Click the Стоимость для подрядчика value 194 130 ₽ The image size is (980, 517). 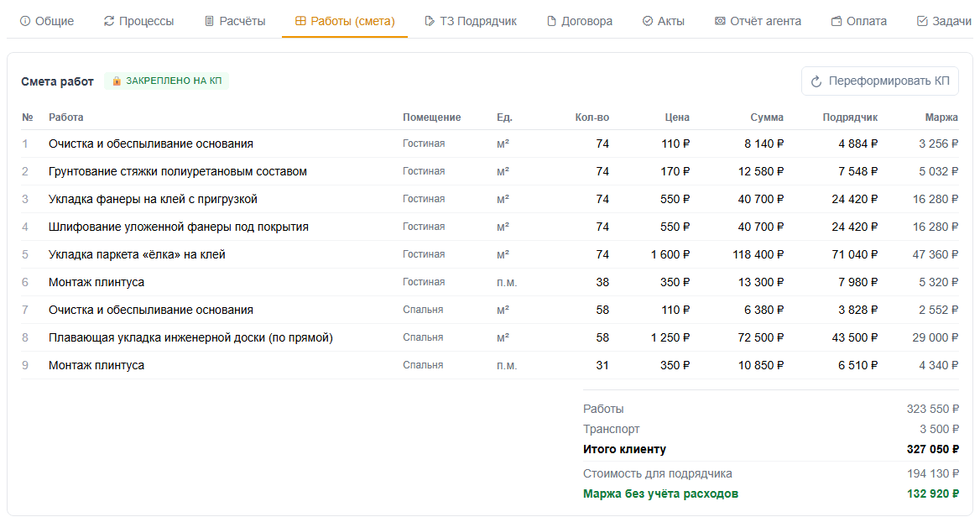932,474
